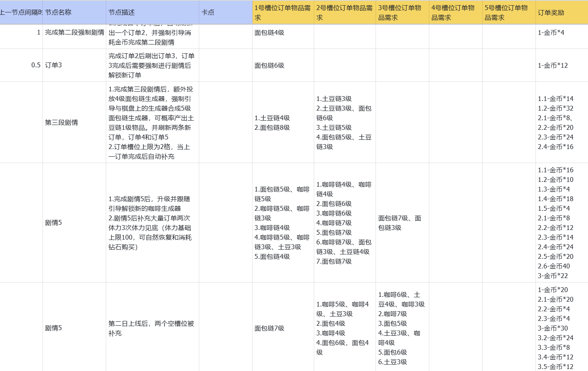
Task: Click the slot 1 cell starting 1.面包链5级、咖啡链5级
Action: (283, 222)
